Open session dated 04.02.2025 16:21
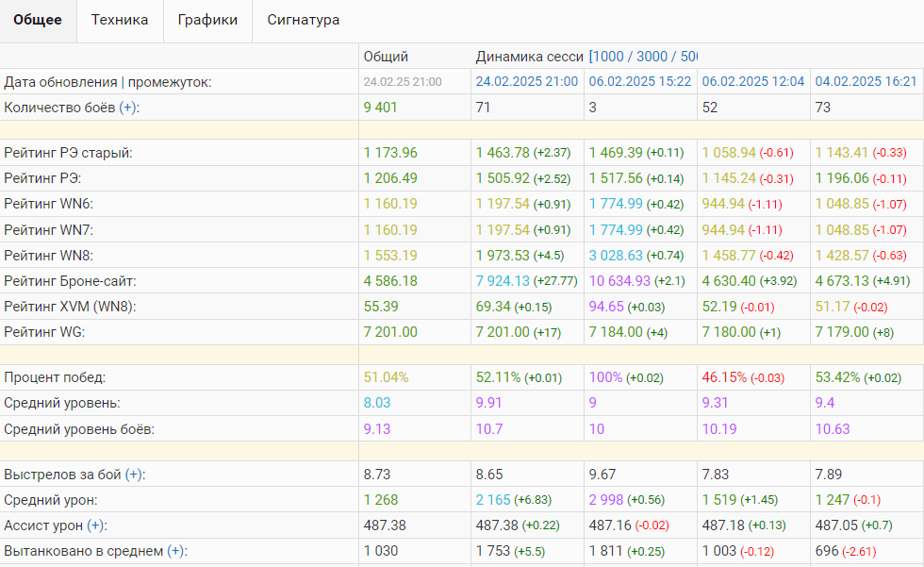924x567 pixels. click(x=866, y=82)
